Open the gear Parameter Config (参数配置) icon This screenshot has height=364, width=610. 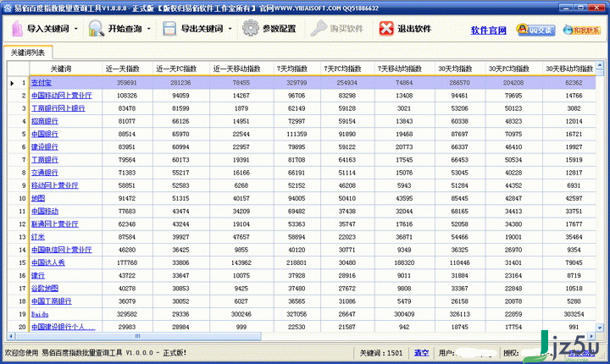click(x=251, y=29)
